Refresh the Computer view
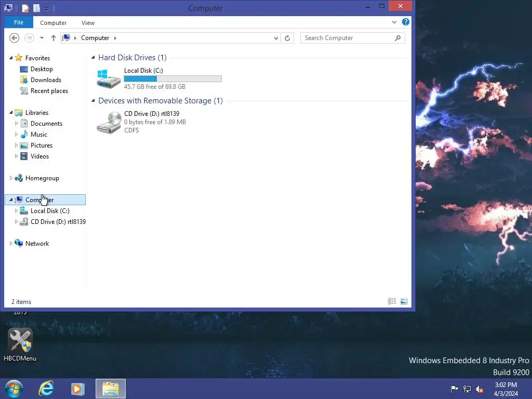 coord(287,38)
